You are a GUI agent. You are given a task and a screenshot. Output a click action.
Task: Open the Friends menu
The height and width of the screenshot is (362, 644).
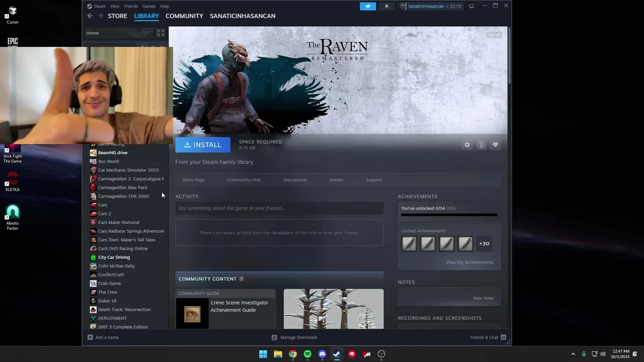(x=131, y=6)
